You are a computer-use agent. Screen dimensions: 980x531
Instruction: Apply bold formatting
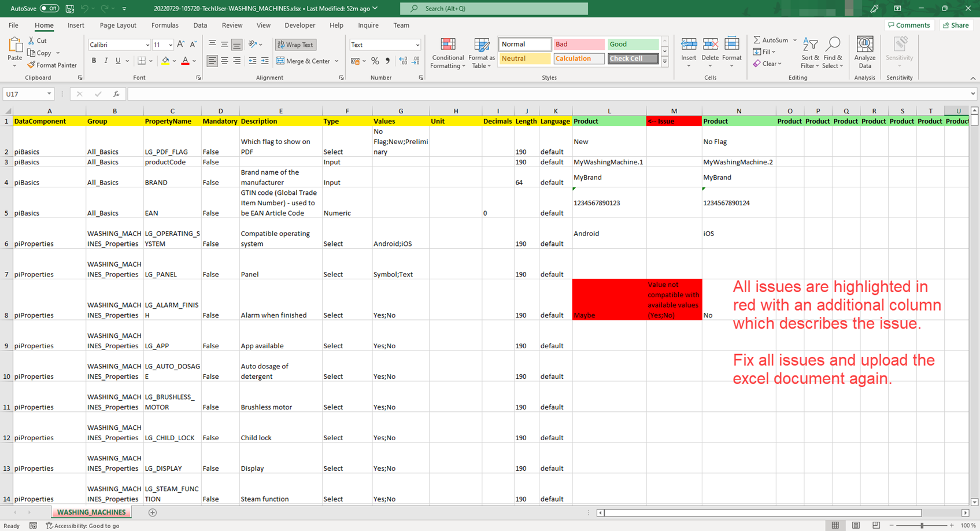pyautogui.click(x=94, y=61)
